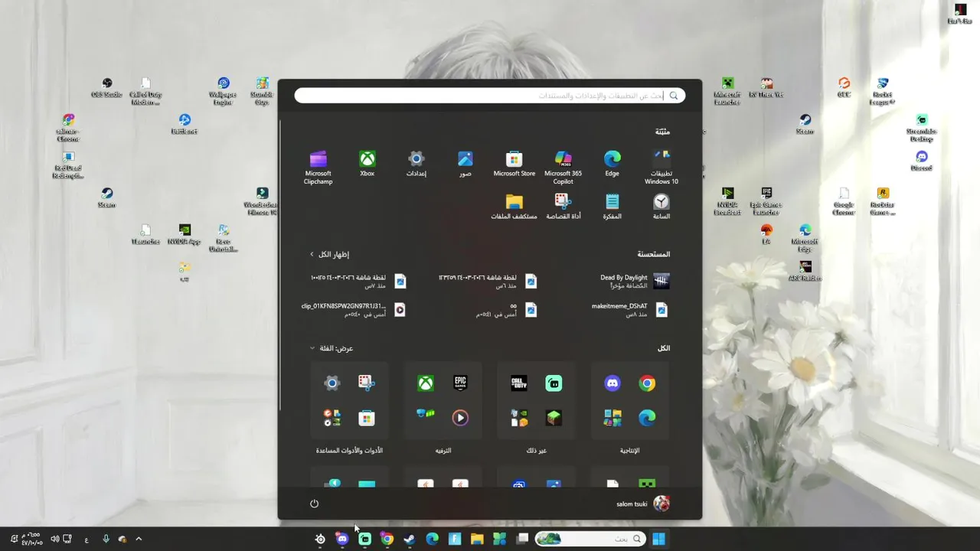980x551 pixels.
Task: Select Revo Uninstaller desktop shortcut
Action: (223, 238)
